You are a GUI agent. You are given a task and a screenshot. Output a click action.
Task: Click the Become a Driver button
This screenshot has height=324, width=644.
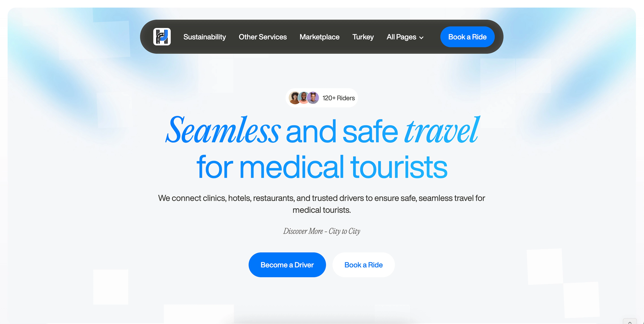287,265
